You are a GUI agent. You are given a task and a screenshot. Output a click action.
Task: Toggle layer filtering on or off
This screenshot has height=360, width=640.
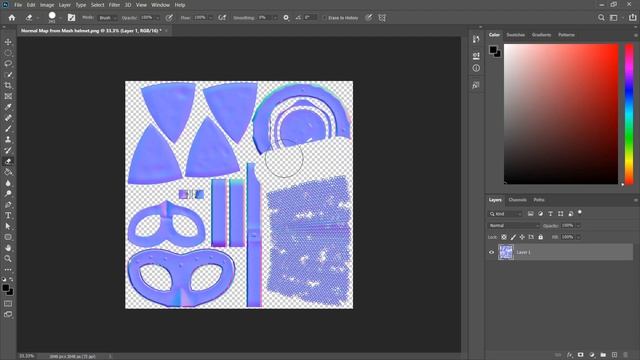tap(580, 213)
